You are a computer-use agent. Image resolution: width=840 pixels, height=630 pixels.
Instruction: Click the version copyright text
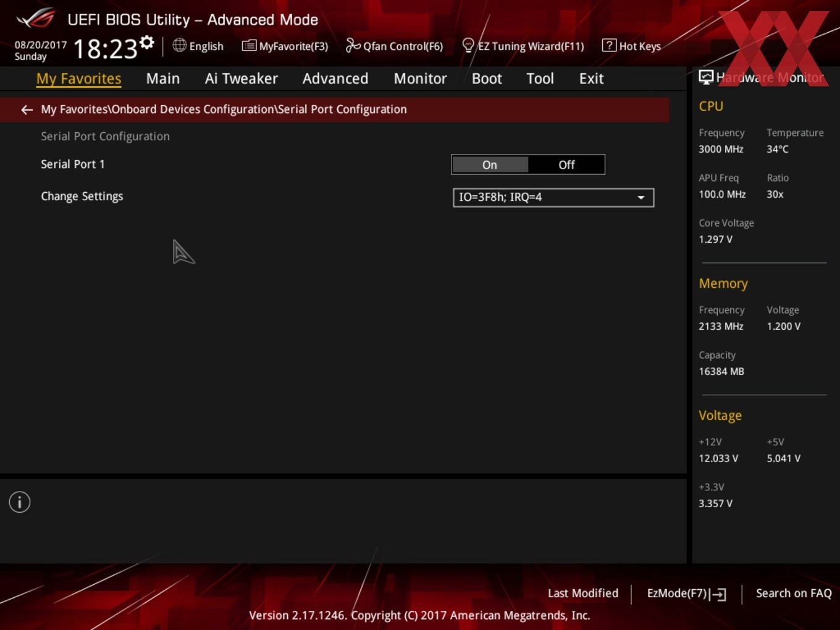point(419,615)
